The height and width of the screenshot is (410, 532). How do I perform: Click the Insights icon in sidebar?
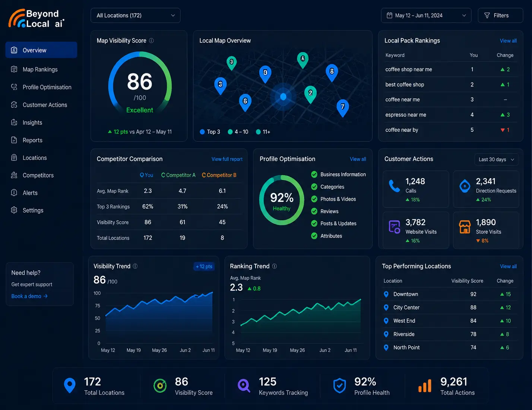(14, 122)
